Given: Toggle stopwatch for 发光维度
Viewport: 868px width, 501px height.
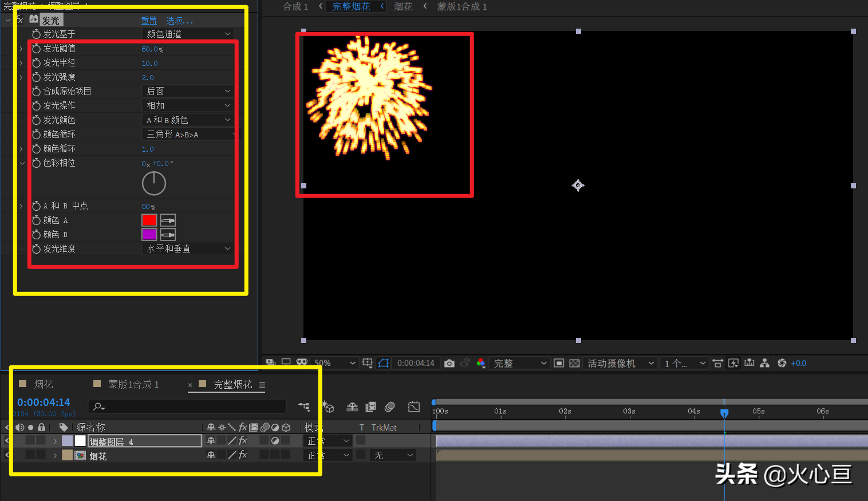Looking at the screenshot, I should pyautogui.click(x=37, y=249).
